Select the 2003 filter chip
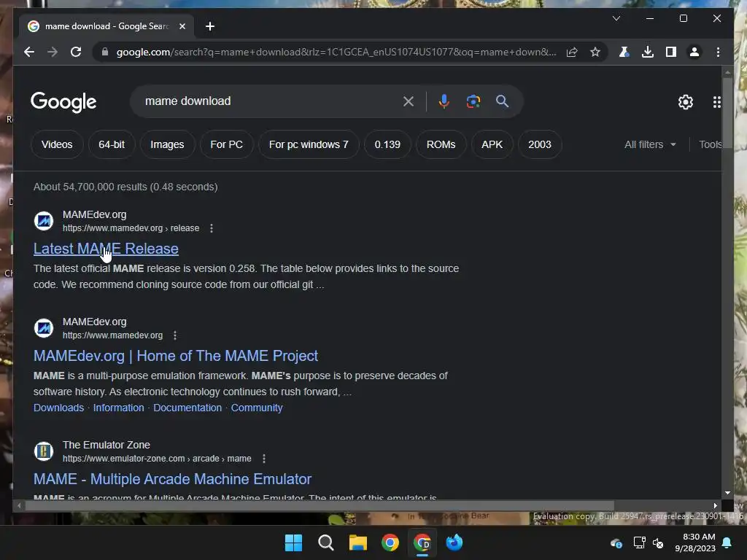The width and height of the screenshot is (747, 560). [x=540, y=144]
